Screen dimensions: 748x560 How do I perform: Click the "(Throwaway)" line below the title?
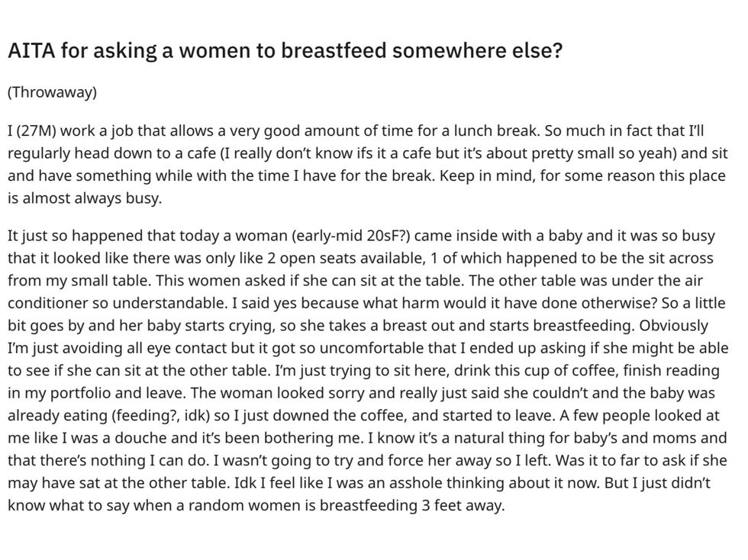pos(52,92)
